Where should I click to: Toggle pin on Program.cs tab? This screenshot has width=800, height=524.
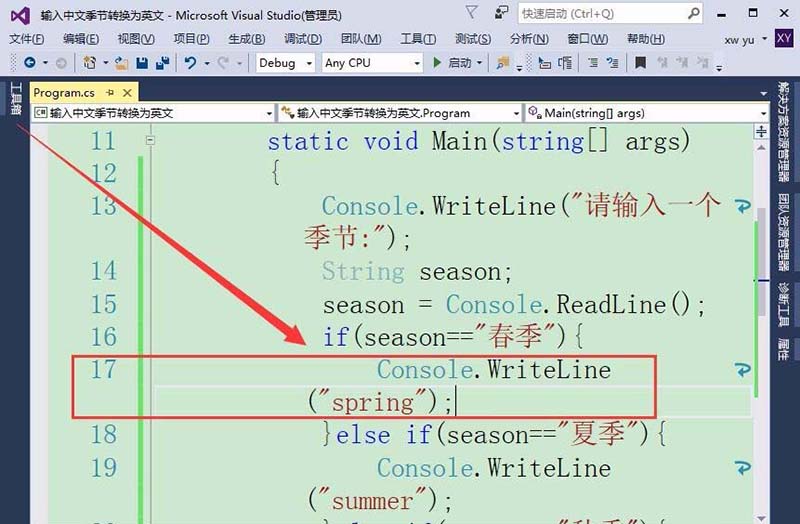110,93
